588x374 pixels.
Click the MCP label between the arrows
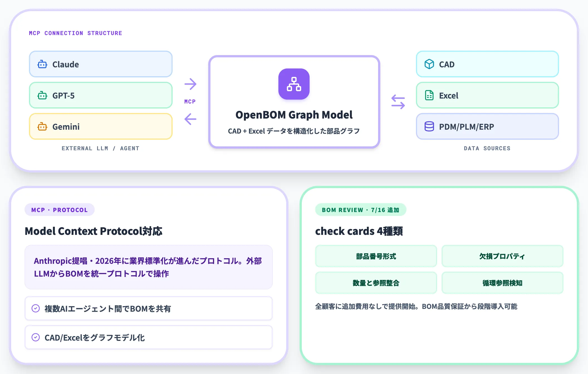point(190,102)
